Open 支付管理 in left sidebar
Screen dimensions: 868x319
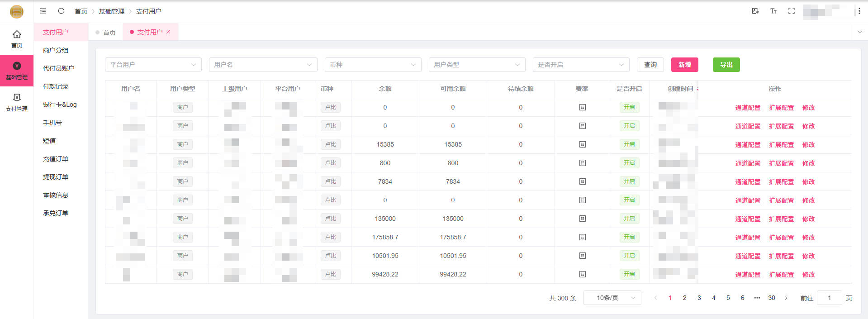[17, 102]
